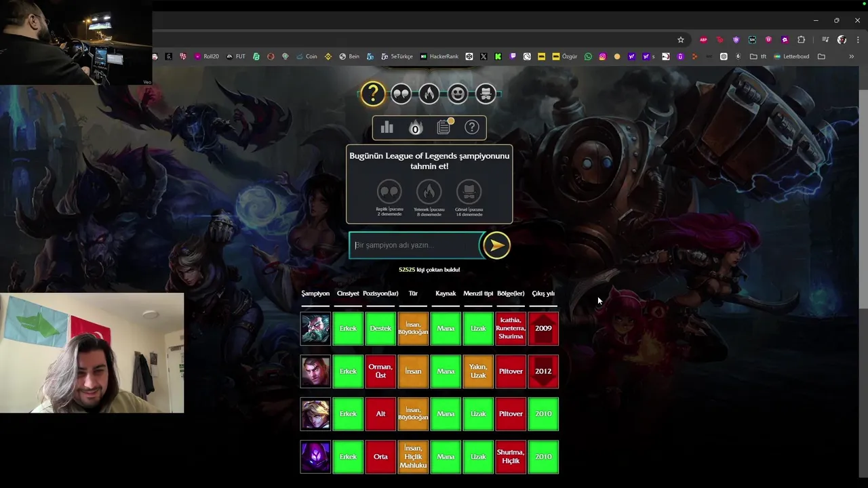The height and width of the screenshot is (488, 868).
Task: Click the Shurima, Hiçlik region cell
Action: (511, 457)
